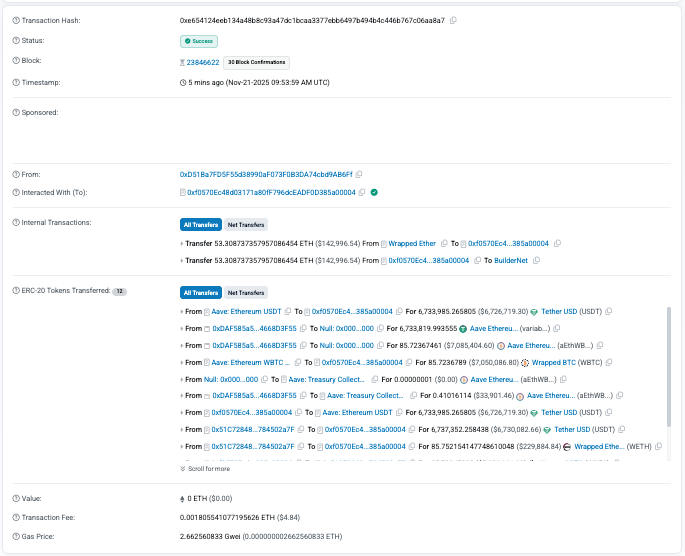Select All Transfers under Internal Transactions
The height and width of the screenshot is (556, 685).
tap(200, 225)
